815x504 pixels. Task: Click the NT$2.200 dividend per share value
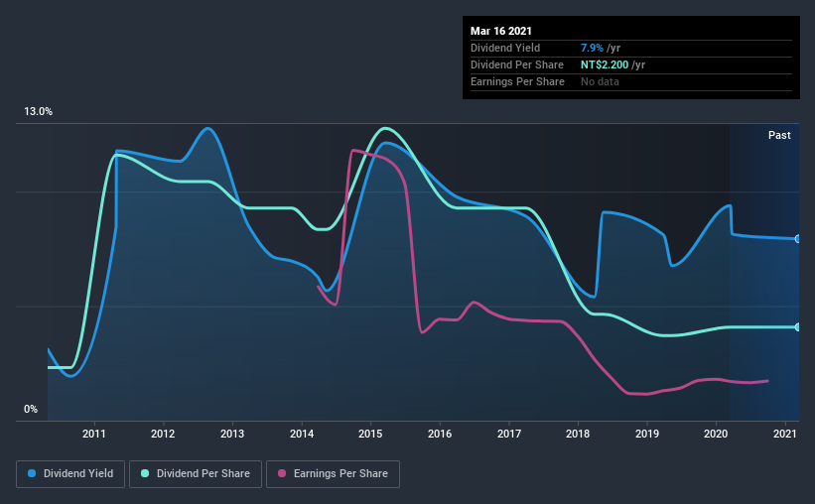[x=605, y=64]
